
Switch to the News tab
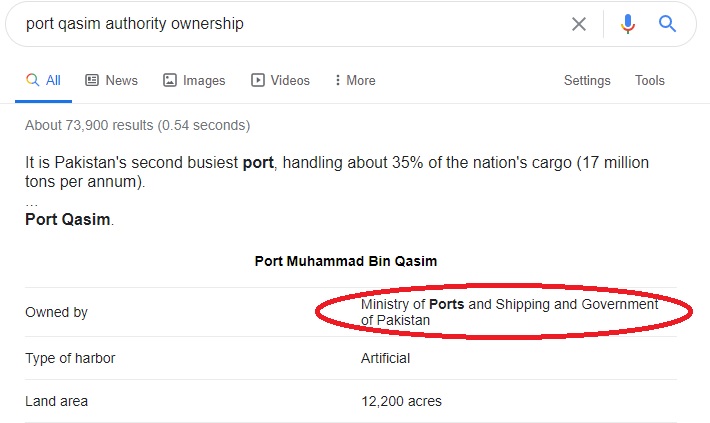coord(111,80)
